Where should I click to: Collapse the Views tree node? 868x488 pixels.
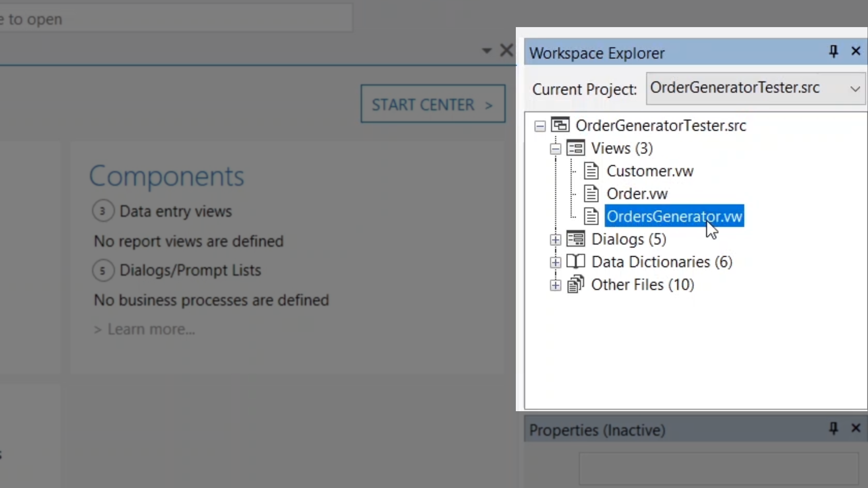(556, 148)
